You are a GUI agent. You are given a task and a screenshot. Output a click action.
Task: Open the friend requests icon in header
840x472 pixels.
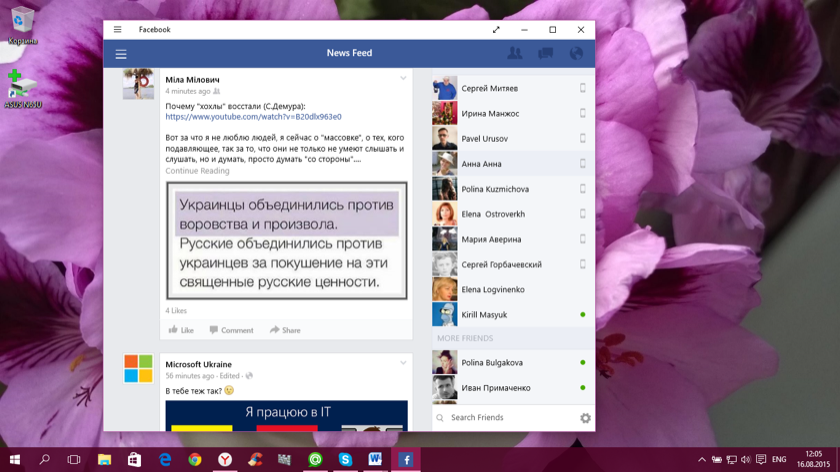(515, 54)
